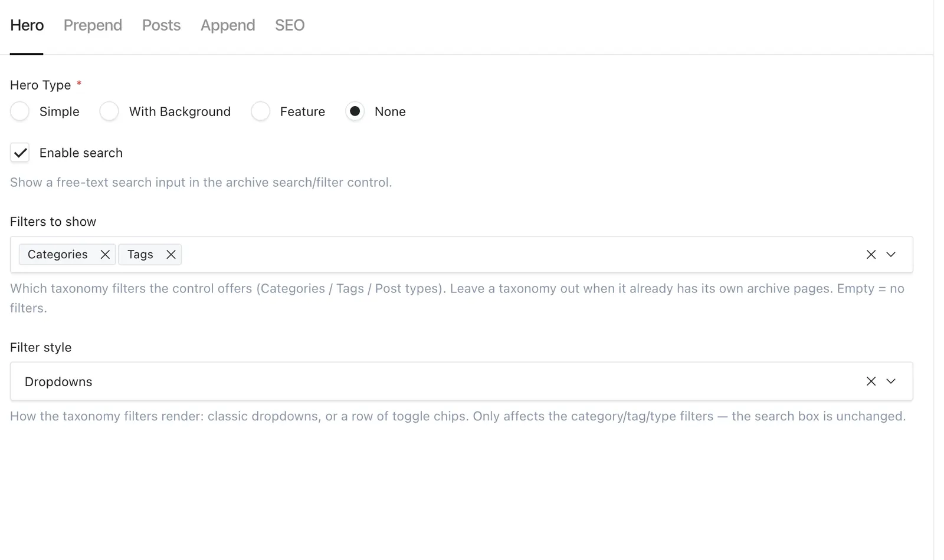Image resolution: width=944 pixels, height=560 pixels.
Task: Clear the Filter style selection
Action: click(x=871, y=381)
